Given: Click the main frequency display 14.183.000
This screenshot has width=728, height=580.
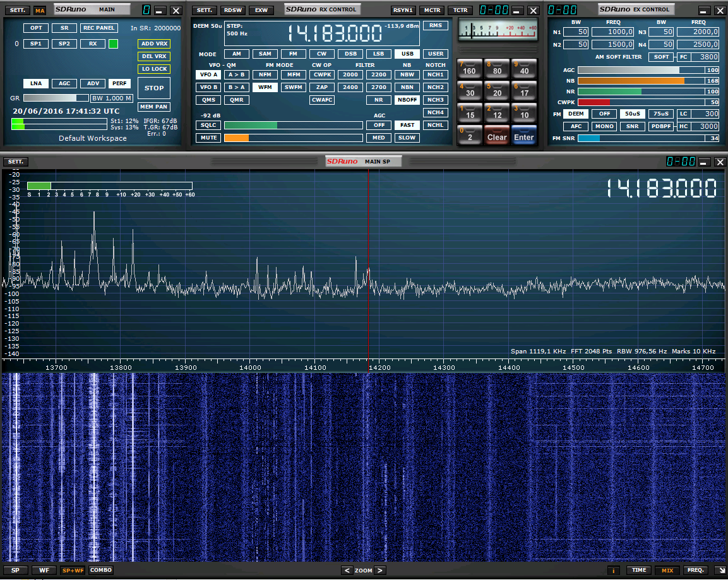Looking at the screenshot, I should (x=335, y=33).
